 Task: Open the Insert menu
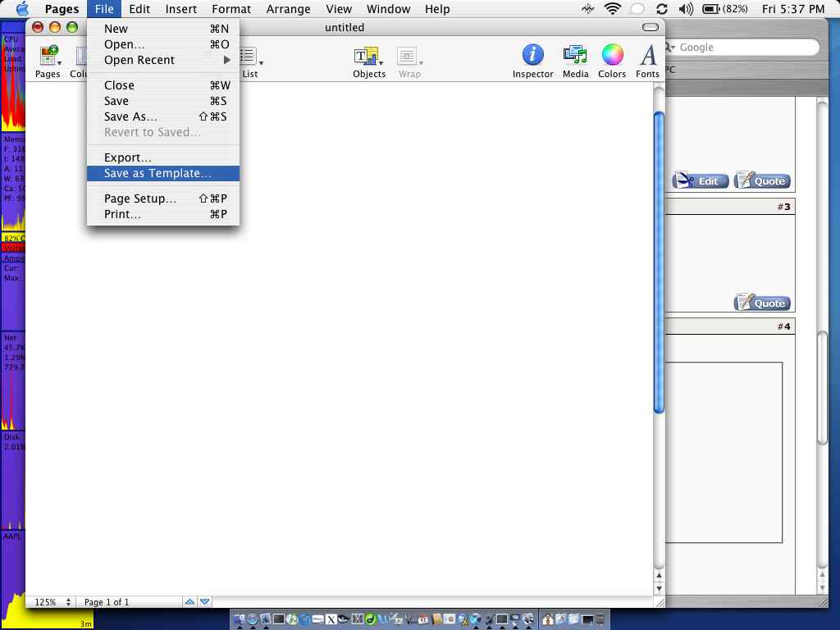(x=180, y=9)
